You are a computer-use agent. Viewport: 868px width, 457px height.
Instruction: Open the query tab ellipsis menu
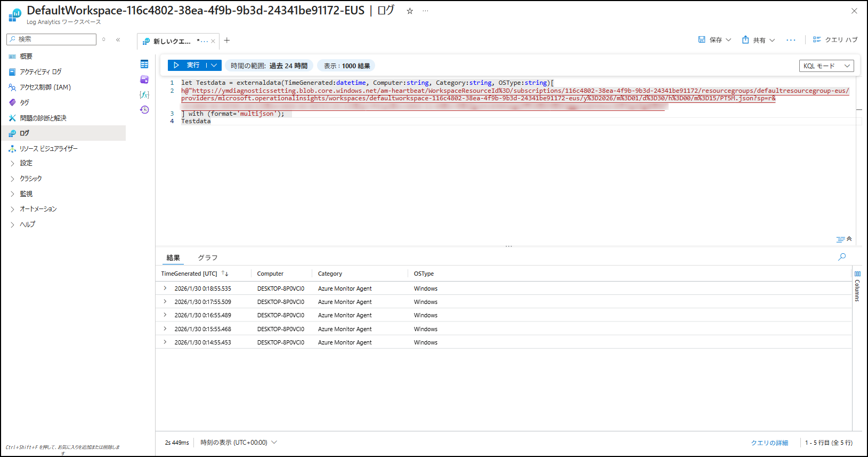point(204,41)
